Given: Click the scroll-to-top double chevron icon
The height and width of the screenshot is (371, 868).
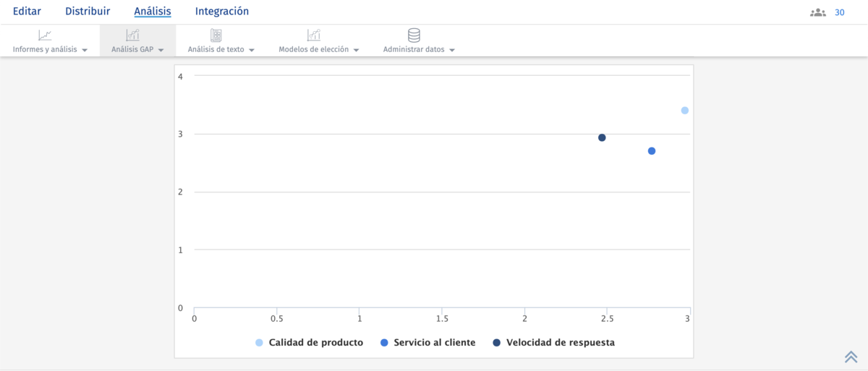Looking at the screenshot, I should click(x=851, y=357).
